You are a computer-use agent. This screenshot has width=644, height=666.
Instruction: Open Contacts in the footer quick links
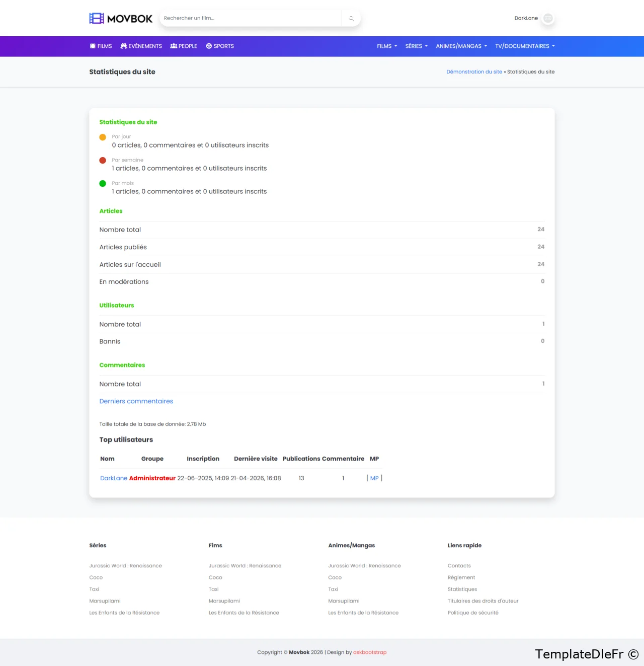coord(459,566)
